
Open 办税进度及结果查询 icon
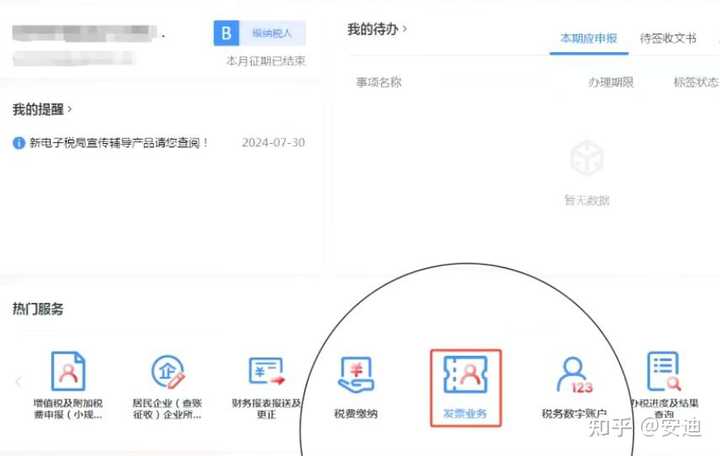664,371
